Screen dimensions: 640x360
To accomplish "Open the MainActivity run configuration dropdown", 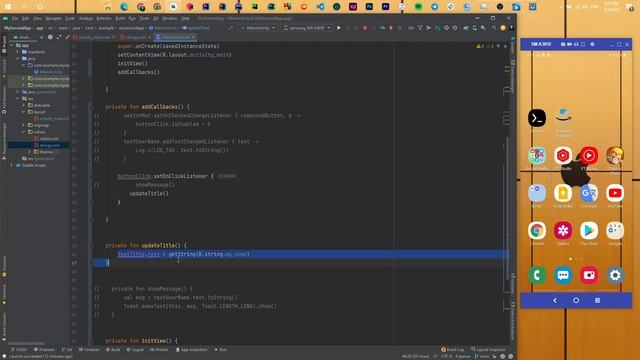I will 258,28.
